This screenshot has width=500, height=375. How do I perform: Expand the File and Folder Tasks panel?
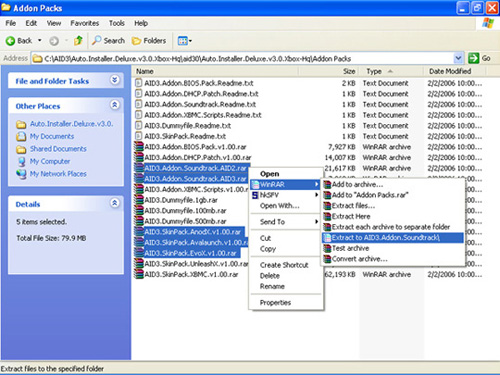[115, 80]
